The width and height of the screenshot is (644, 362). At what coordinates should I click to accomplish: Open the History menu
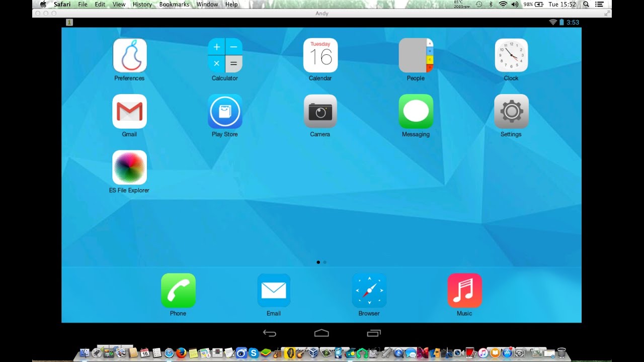[x=142, y=5]
